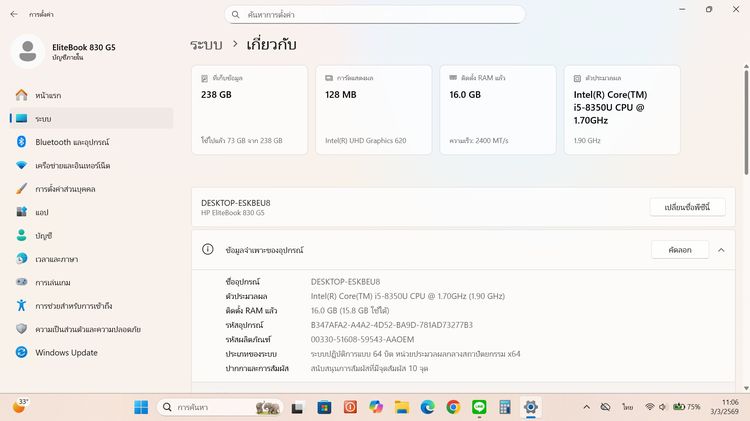750x421 pixels.
Task: Open the 128 MB graphics card tile
Action: [374, 110]
